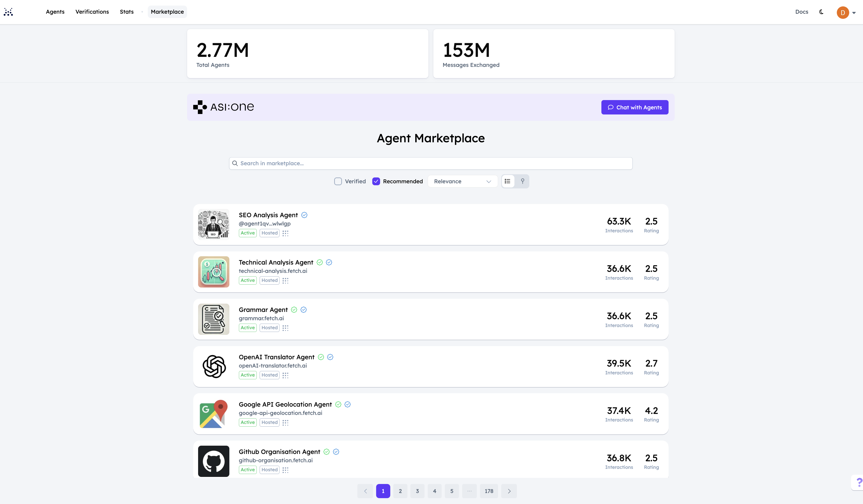
Task: Focus the Search in marketplace field
Action: point(430,164)
